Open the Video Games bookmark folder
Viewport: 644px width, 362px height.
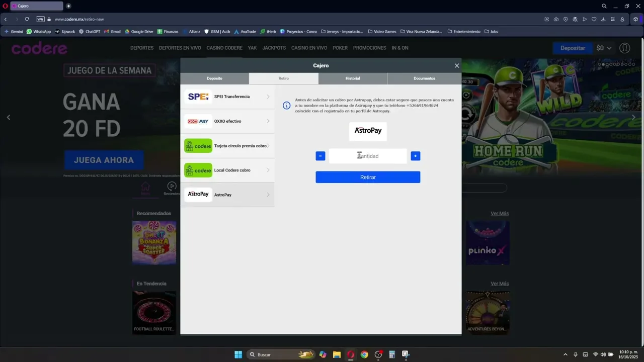(382, 31)
